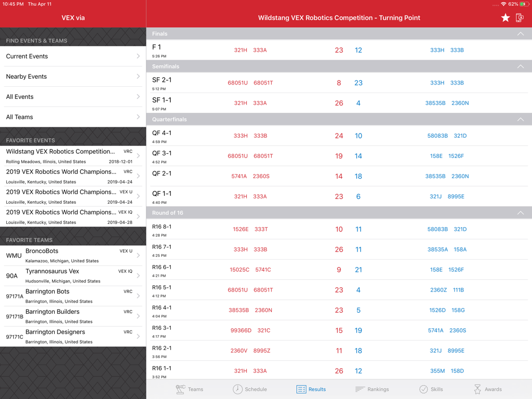Open Wildstang VEX Robotics Competition favorite event
532x399 pixels.
[x=73, y=156]
